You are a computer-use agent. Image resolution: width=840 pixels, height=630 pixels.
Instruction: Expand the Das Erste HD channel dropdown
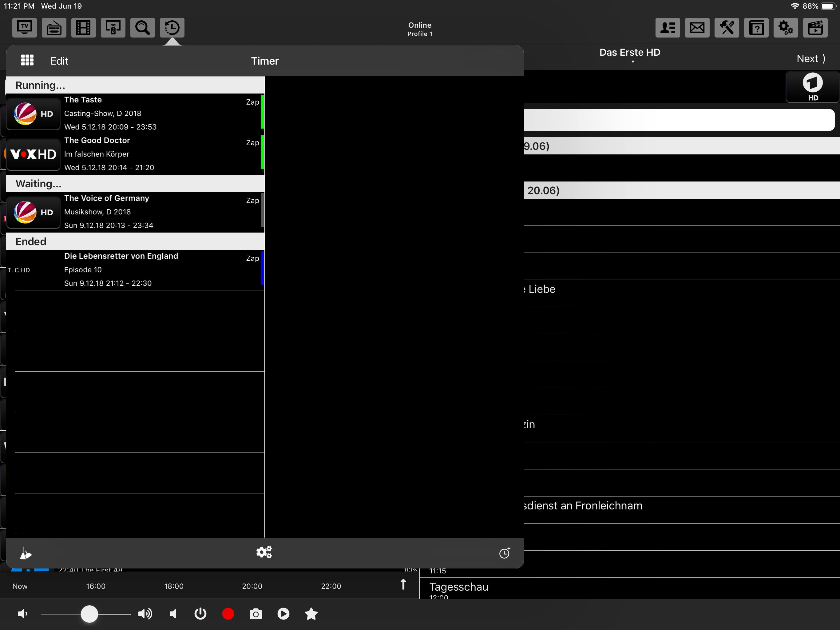point(630,54)
